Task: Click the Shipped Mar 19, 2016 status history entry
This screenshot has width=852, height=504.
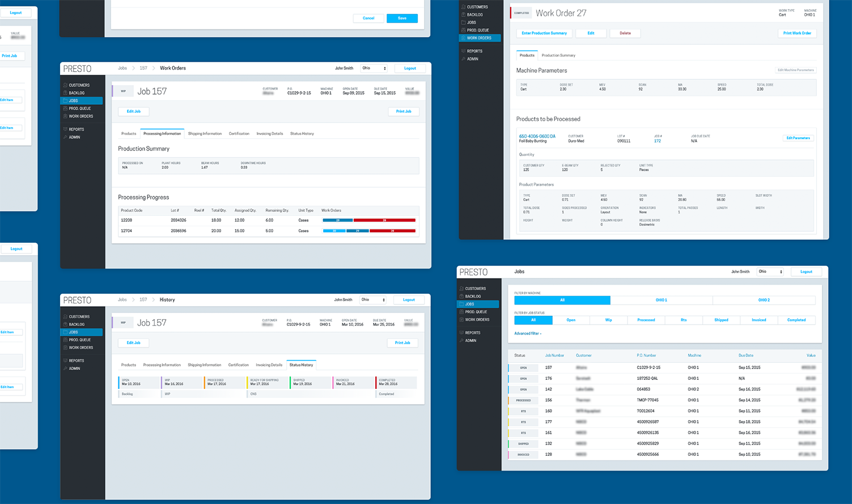Action: click(310, 382)
